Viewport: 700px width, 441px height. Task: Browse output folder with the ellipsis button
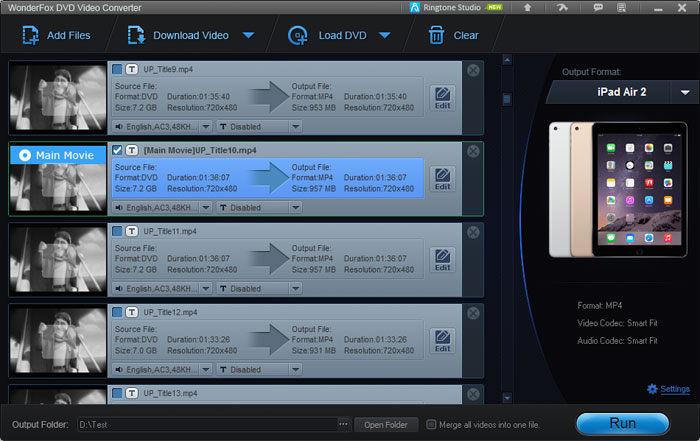[343, 424]
